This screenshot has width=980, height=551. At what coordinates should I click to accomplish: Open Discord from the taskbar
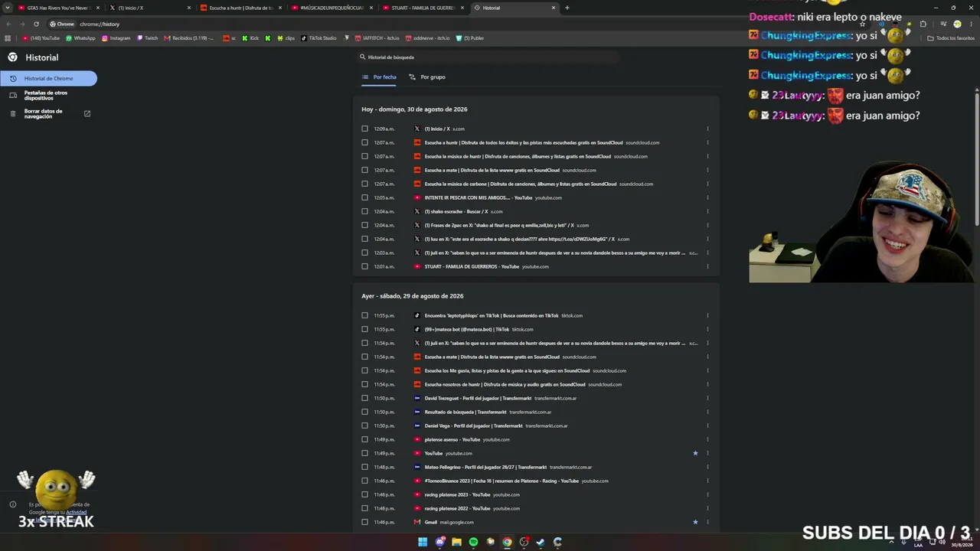click(x=439, y=542)
